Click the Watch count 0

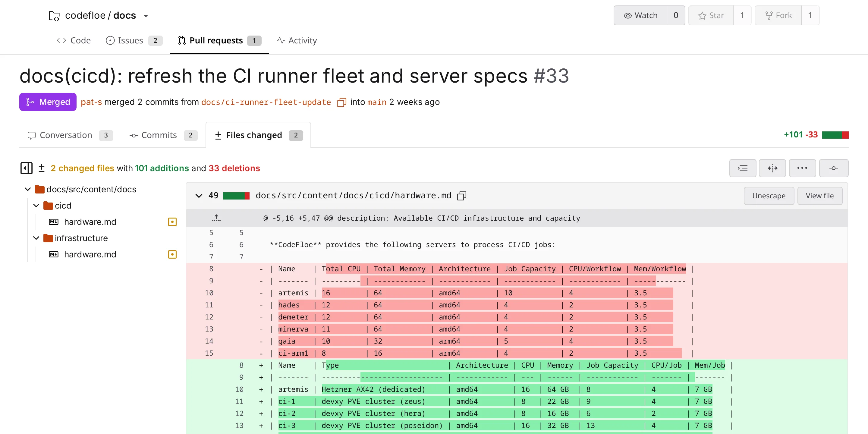click(x=676, y=15)
